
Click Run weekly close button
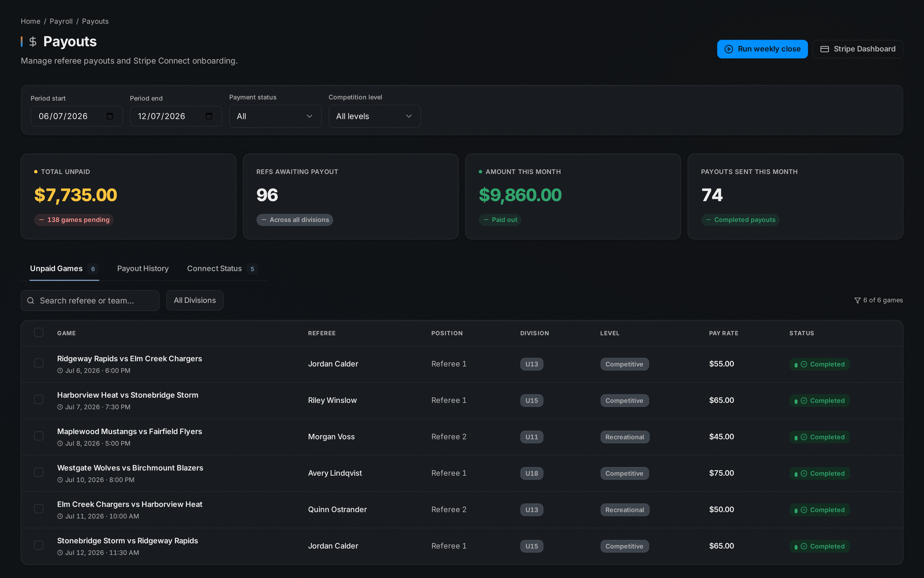point(762,49)
